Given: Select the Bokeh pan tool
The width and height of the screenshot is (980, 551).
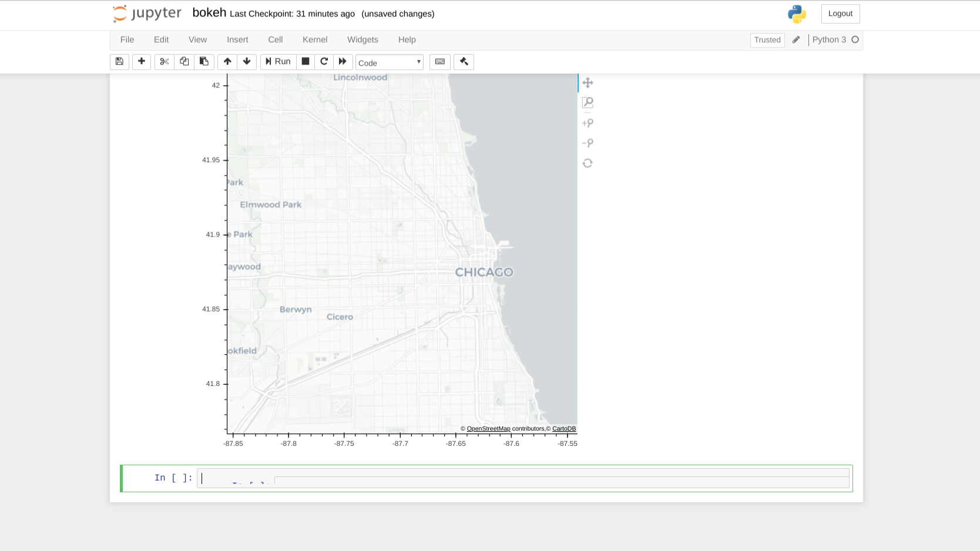Looking at the screenshot, I should [x=588, y=83].
